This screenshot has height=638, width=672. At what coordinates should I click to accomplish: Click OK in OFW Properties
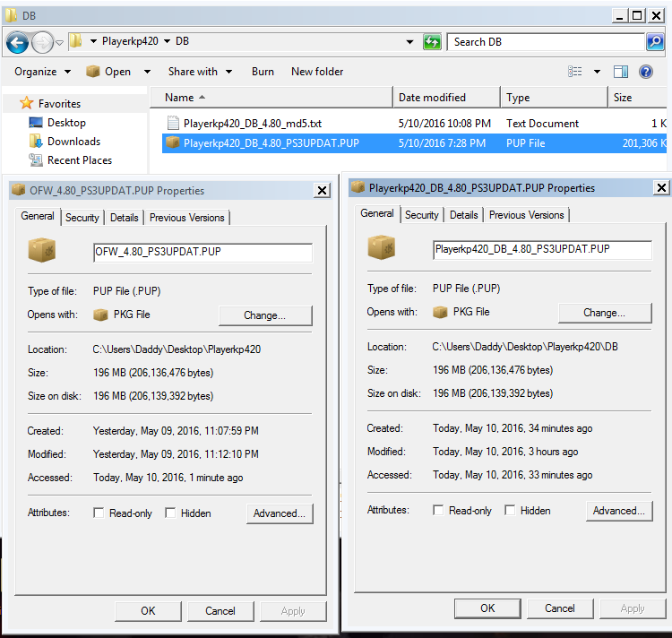click(148, 611)
